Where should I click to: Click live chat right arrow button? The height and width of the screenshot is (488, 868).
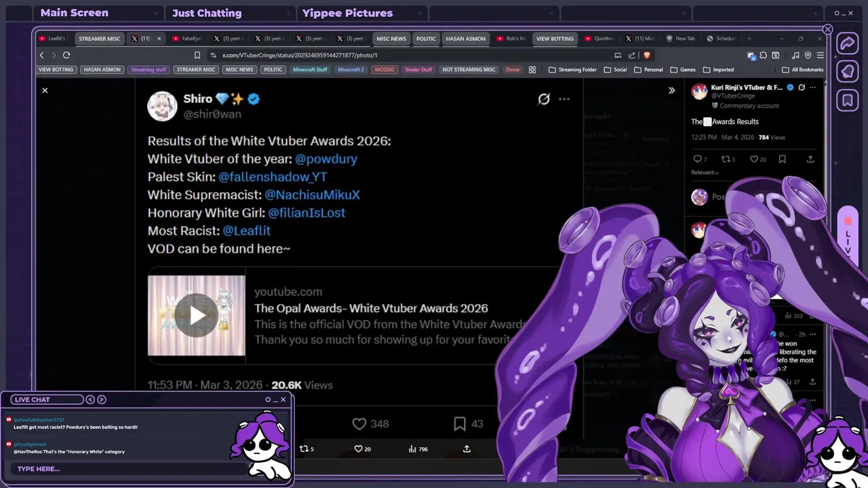click(x=102, y=399)
